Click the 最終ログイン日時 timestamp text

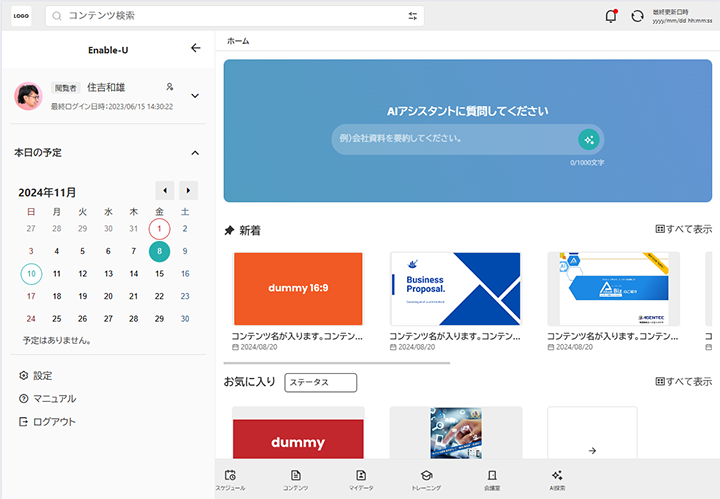point(112,107)
